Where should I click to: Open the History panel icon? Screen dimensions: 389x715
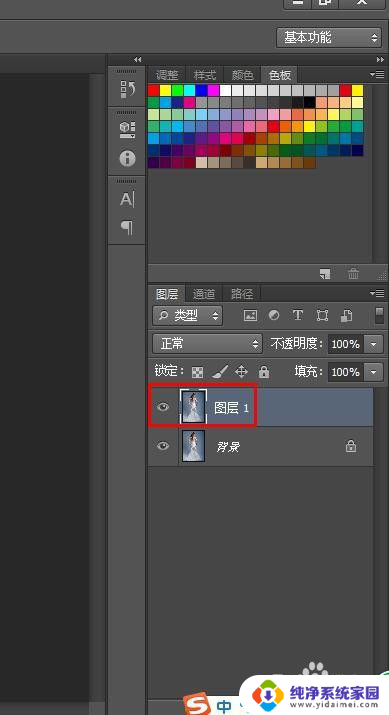127,89
